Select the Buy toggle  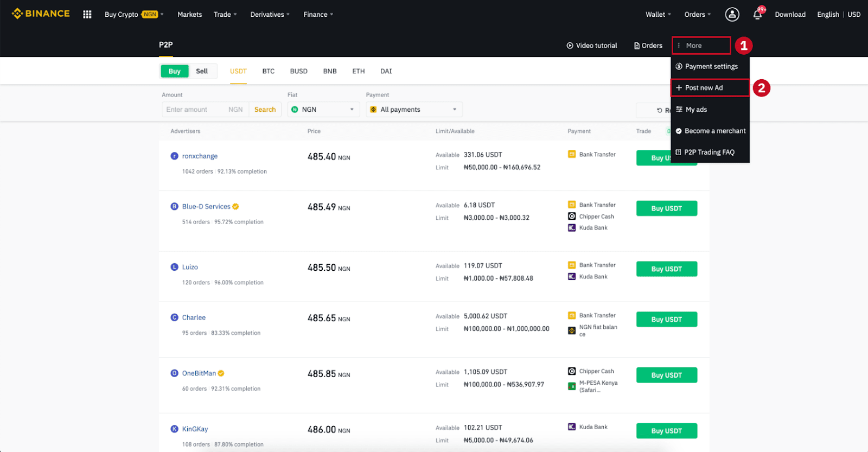pos(175,71)
